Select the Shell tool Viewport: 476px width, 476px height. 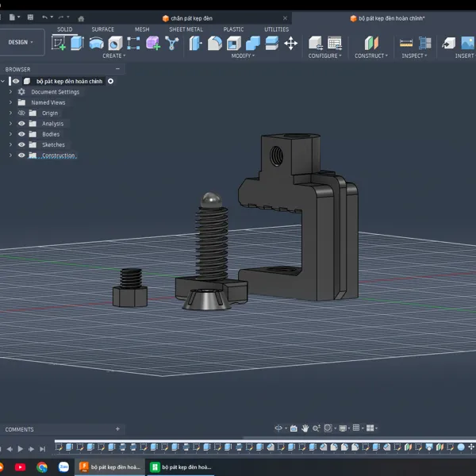[234, 43]
